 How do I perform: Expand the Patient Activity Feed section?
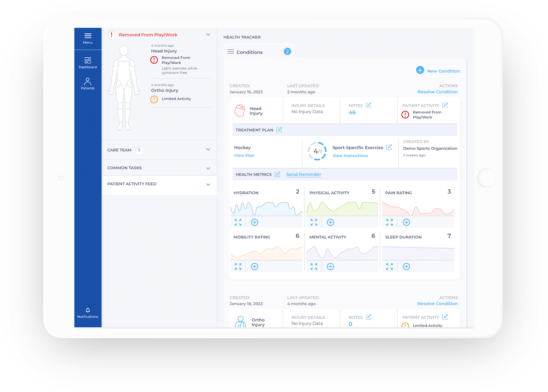208,184
